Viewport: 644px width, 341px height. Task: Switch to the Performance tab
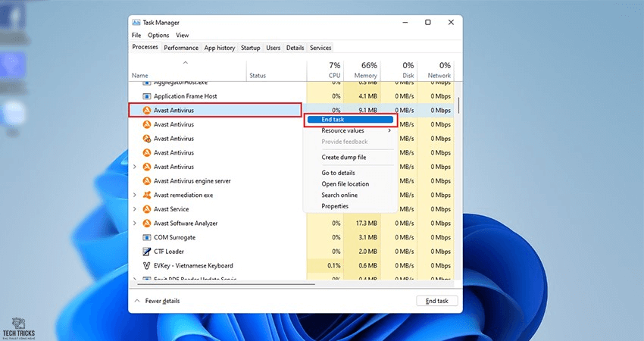tap(181, 48)
